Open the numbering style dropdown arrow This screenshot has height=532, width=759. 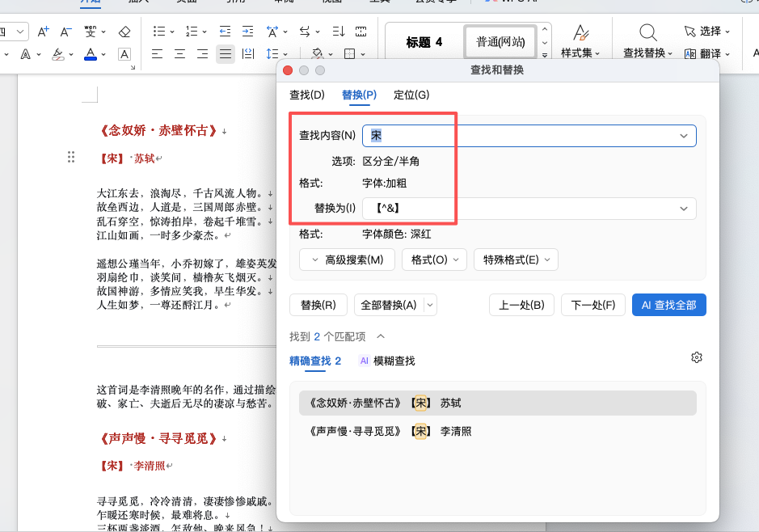(205, 32)
